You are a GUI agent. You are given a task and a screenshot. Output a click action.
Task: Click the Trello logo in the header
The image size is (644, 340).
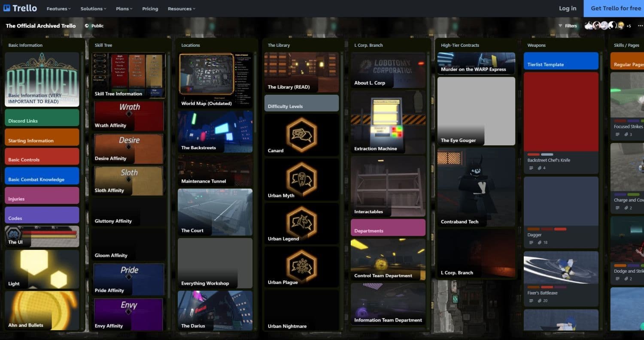20,8
